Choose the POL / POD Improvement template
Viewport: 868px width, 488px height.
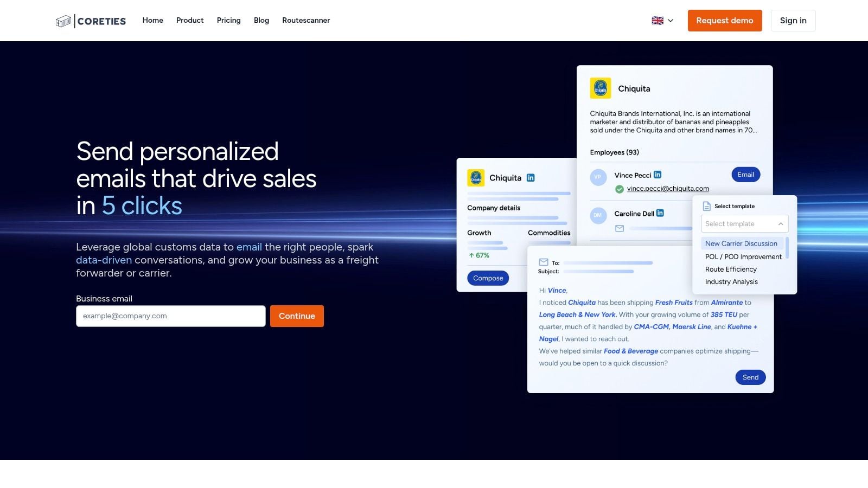743,257
